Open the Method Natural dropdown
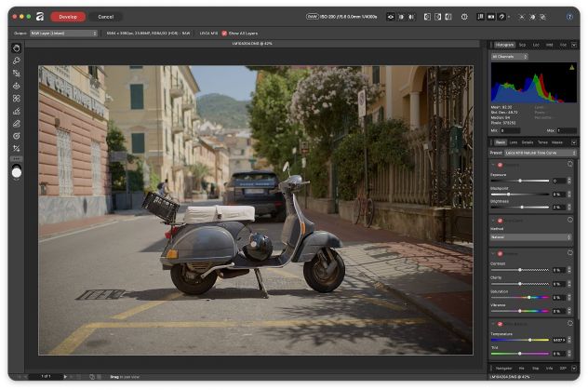Viewport: 588px width, 390px height. tap(530, 237)
